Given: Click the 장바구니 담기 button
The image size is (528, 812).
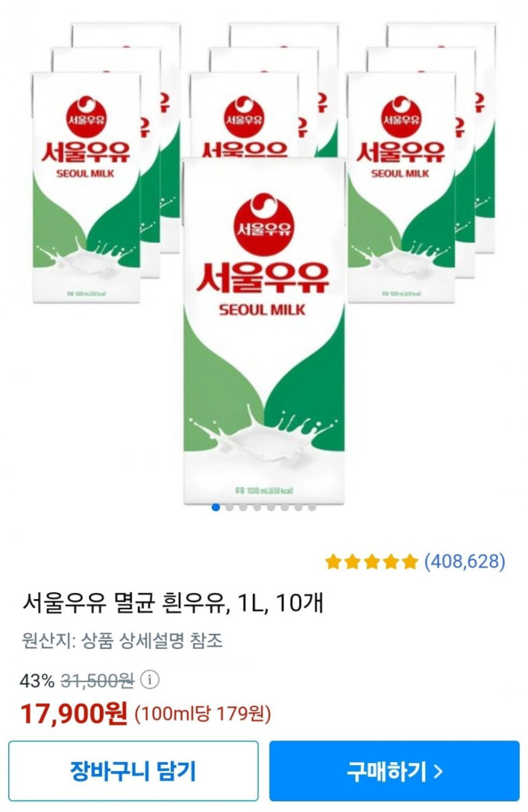Looking at the screenshot, I should pos(133,771).
